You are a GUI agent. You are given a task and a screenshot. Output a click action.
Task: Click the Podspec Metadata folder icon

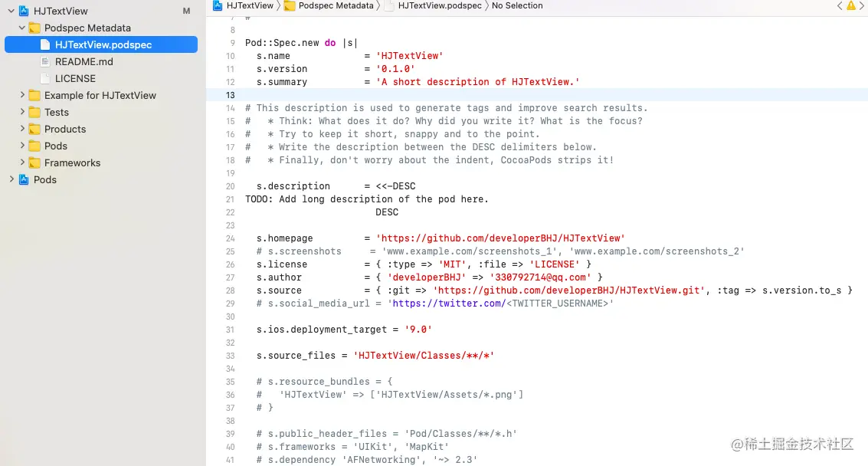point(34,28)
